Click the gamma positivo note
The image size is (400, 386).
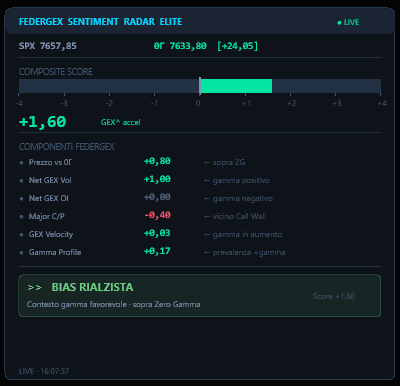point(237,181)
